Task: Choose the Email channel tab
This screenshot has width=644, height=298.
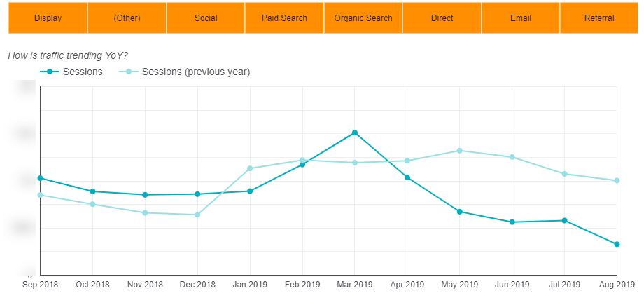Action: point(521,18)
